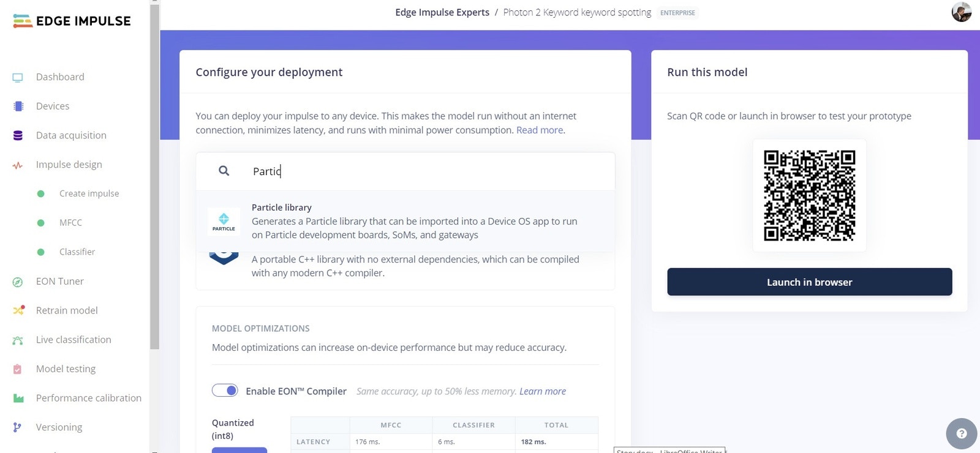Open EON Tuner page
The height and width of the screenshot is (453, 980).
click(60, 281)
